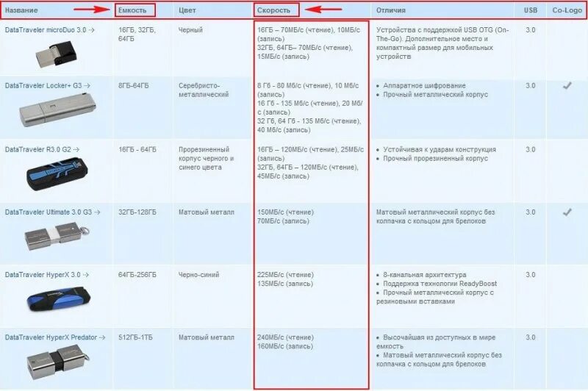Viewport: 588px width, 391px height.
Task: Click the feature text Высочайшая из доступных в мире емкость
Action: [436, 342]
